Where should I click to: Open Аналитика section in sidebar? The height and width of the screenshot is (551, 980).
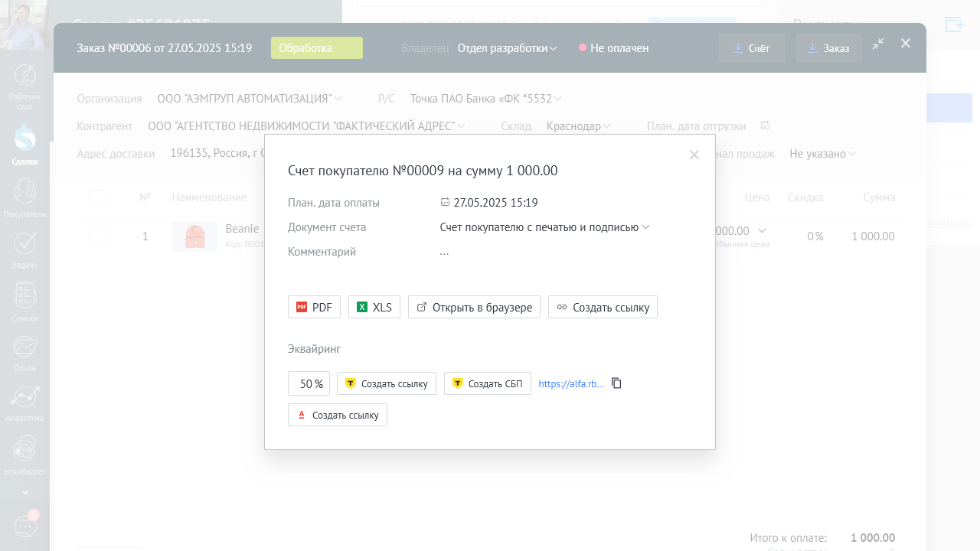(x=25, y=404)
